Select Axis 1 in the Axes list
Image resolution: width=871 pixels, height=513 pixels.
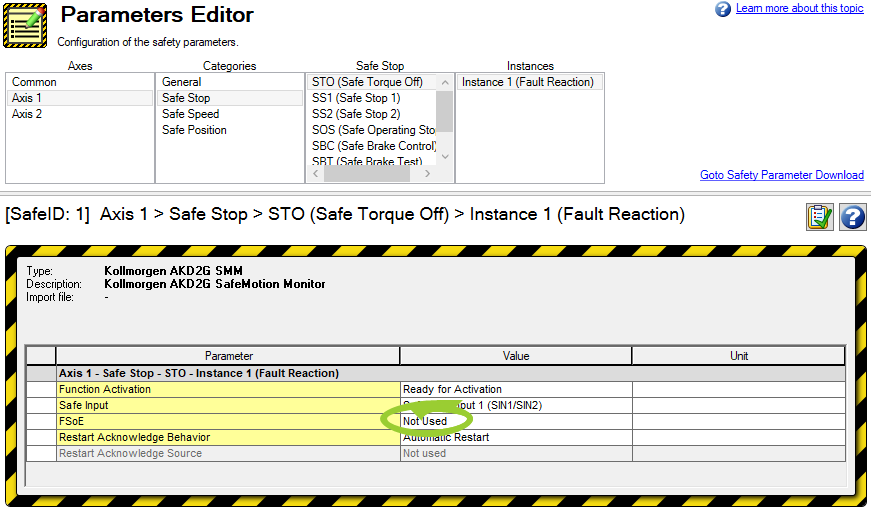click(x=79, y=98)
